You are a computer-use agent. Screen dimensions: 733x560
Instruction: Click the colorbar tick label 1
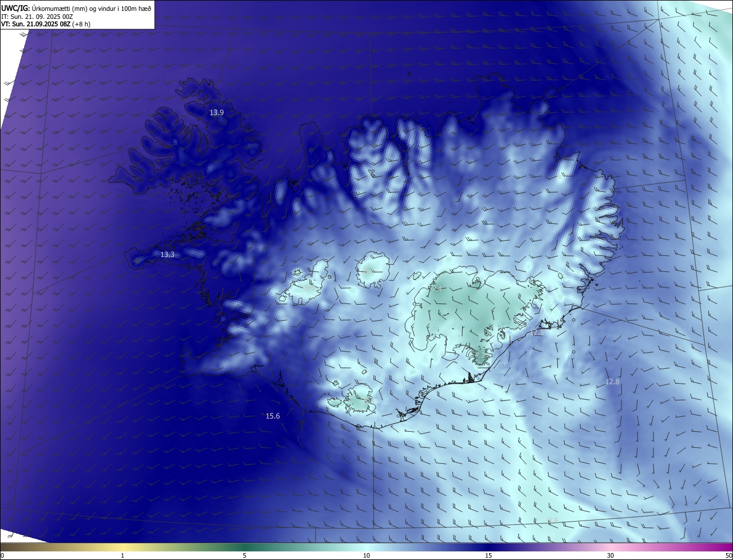(123, 555)
